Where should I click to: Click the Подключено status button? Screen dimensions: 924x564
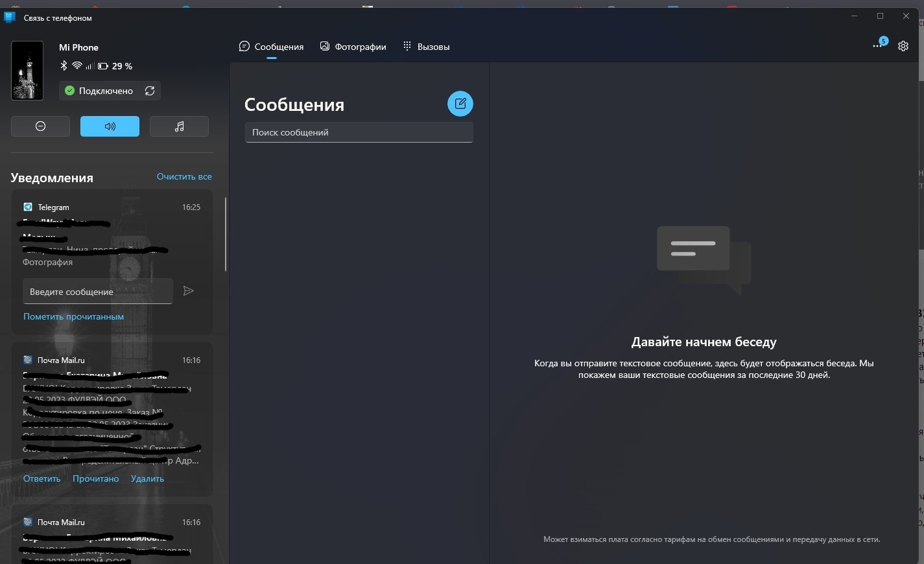(99, 91)
